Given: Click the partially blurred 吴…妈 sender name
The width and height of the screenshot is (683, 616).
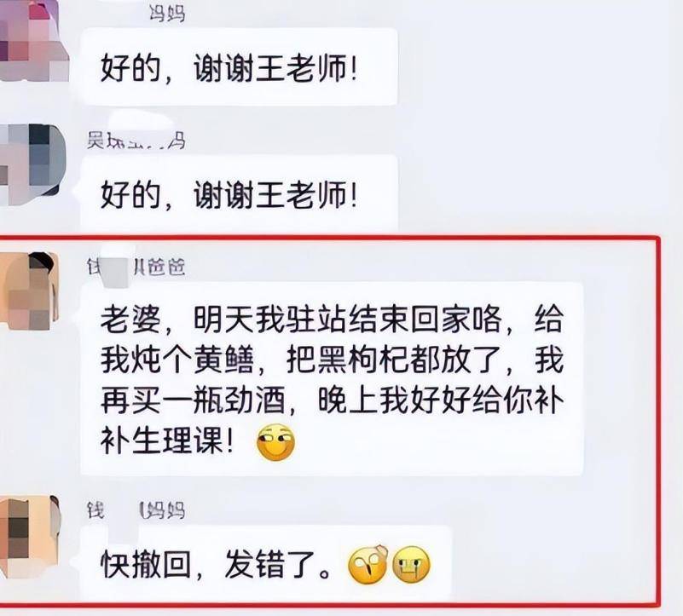Looking at the screenshot, I should [136, 140].
